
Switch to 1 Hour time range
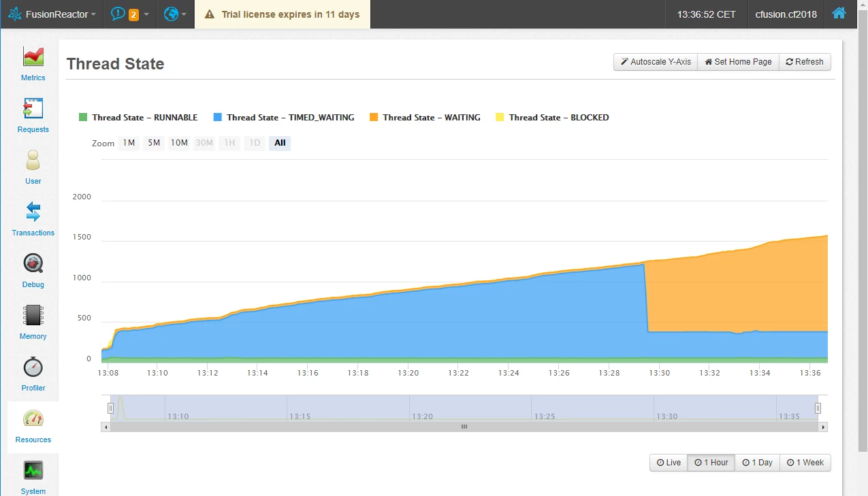click(711, 463)
